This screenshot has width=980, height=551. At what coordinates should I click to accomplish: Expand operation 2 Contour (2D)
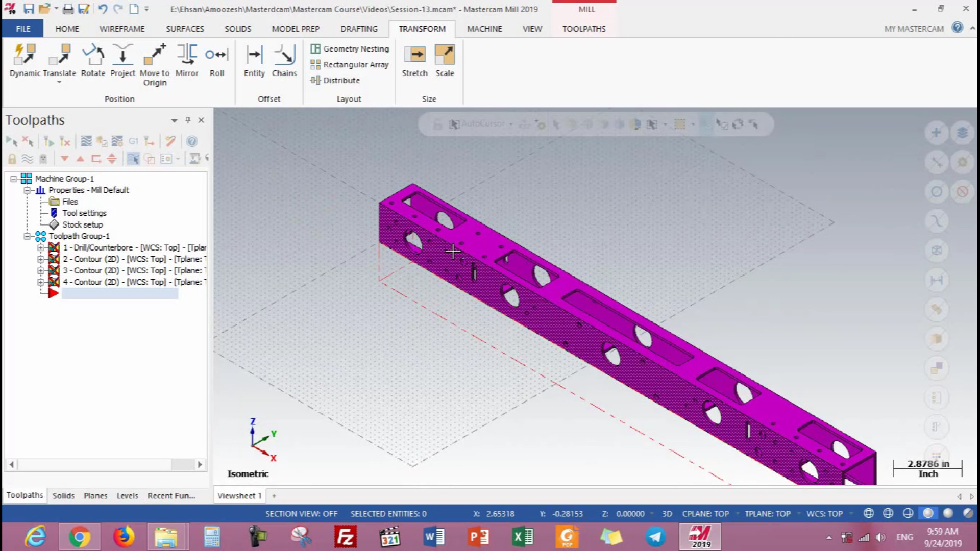(x=40, y=259)
